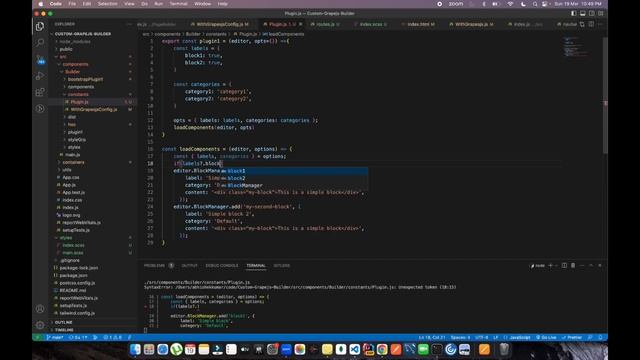Open Run and Debug view
The width and height of the screenshot is (640, 360).
tap(40, 76)
